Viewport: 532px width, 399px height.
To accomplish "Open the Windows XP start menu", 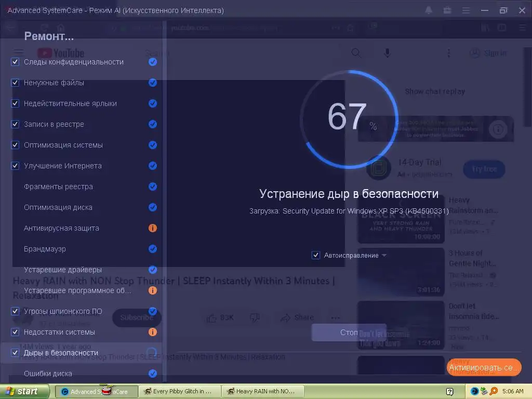I will tap(24, 392).
